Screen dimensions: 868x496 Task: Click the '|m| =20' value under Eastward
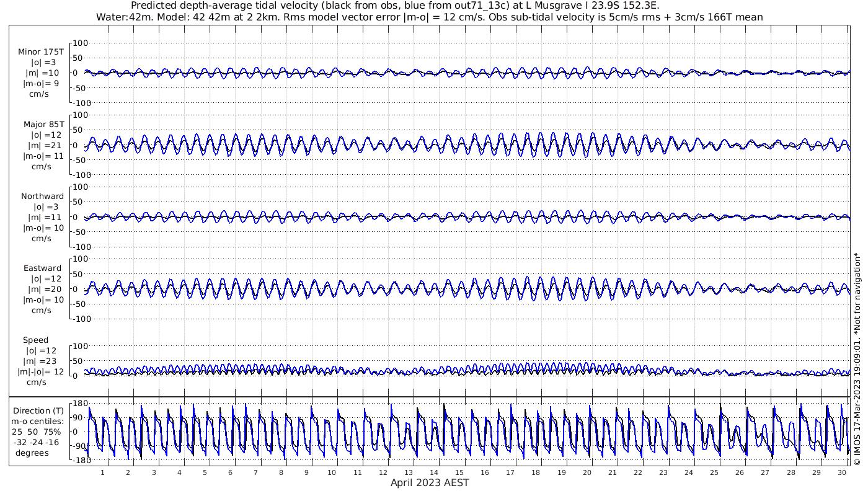(x=44, y=290)
